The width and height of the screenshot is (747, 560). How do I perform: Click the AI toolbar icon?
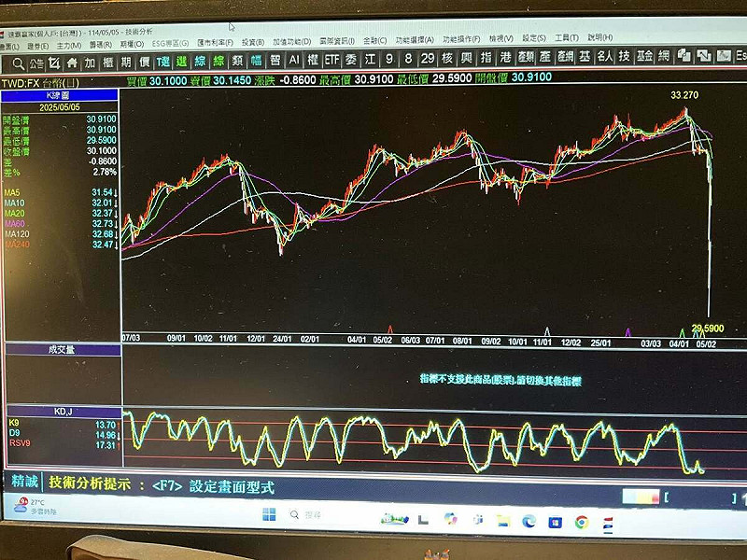(294, 60)
